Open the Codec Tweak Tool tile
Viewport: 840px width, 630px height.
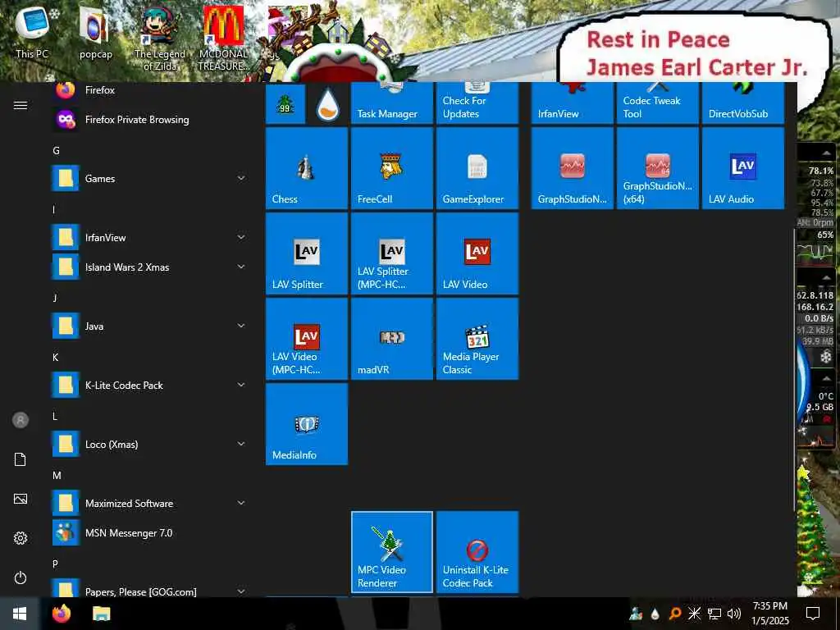pos(658,103)
